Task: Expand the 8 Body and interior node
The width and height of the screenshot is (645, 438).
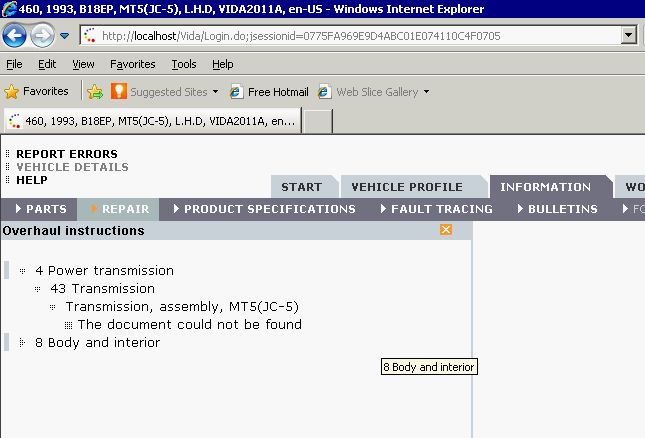Action: tap(22, 342)
